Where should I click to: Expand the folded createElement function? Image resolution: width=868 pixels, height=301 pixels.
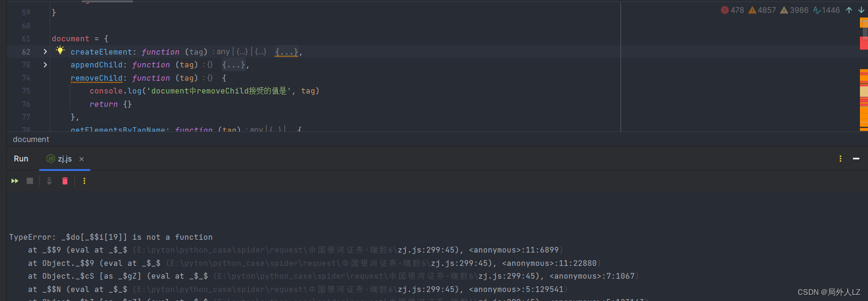tap(45, 51)
